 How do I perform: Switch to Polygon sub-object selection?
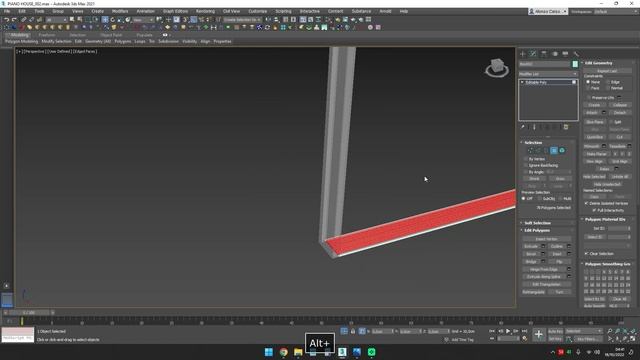point(554,151)
